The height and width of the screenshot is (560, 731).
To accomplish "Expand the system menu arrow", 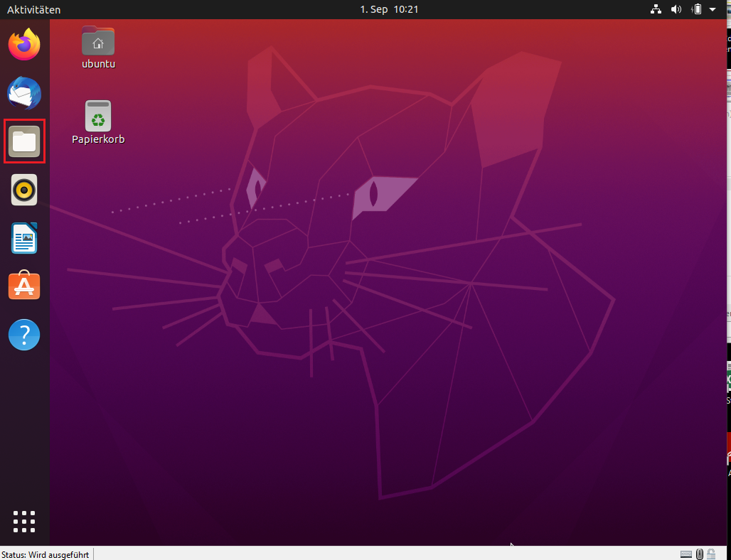I will [713, 9].
